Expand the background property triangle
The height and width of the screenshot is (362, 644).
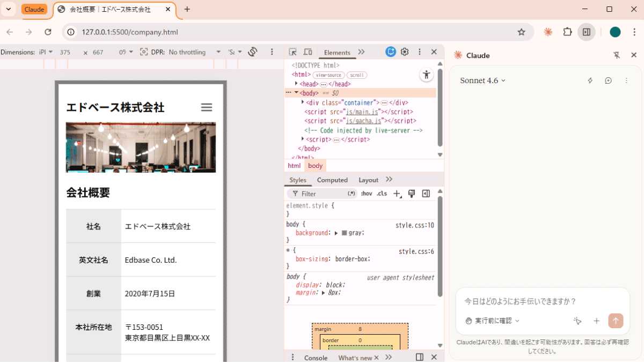click(x=336, y=233)
